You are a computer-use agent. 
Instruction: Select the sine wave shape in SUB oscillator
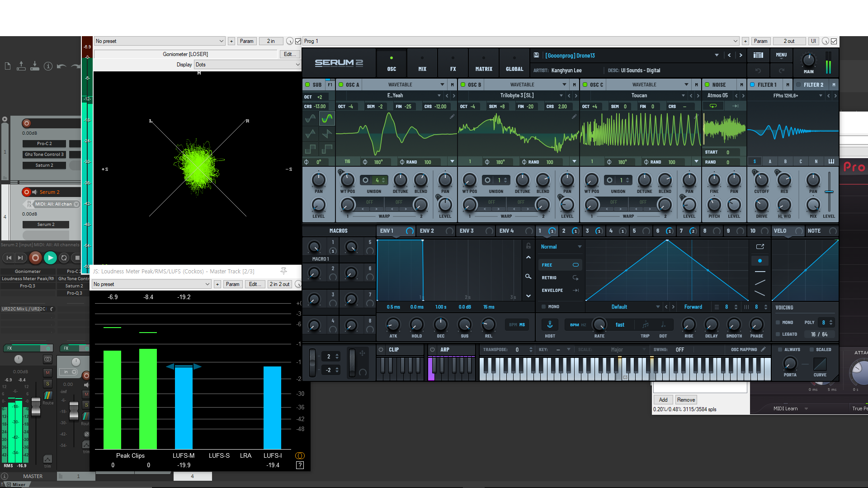click(311, 119)
